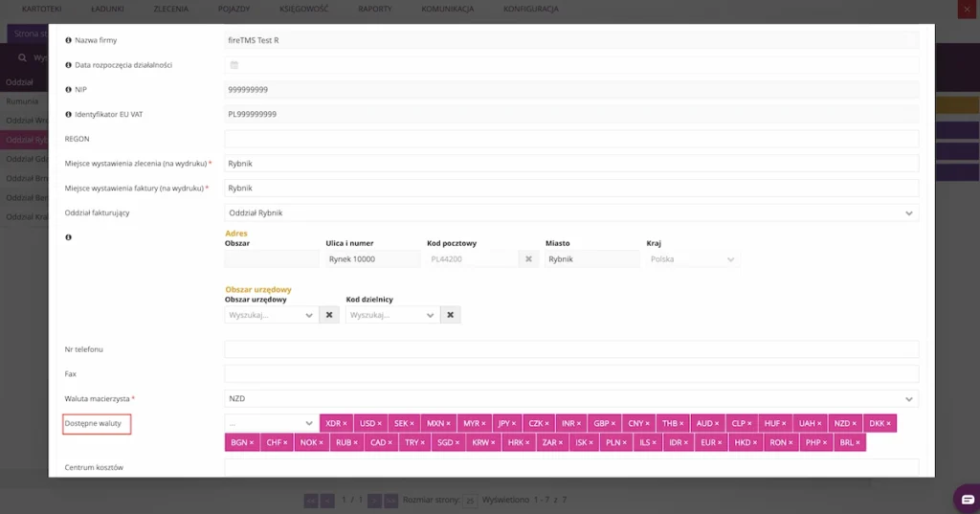Open KSIĘGOWOŚĆ menu

[x=303, y=9]
